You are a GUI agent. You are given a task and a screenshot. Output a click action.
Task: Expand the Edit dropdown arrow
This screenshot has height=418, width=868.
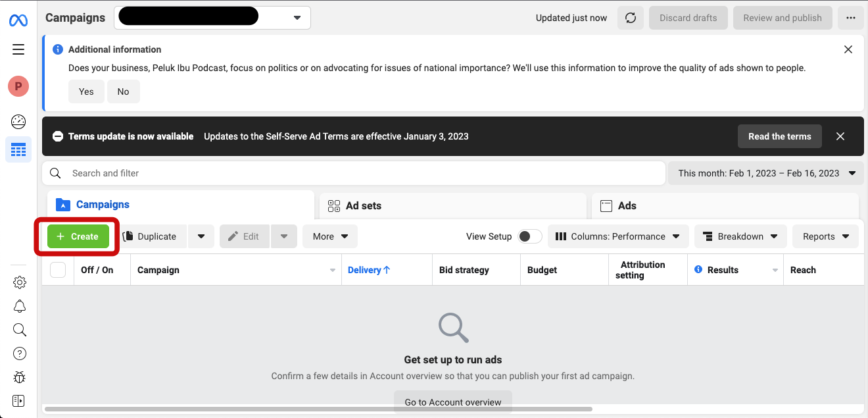click(x=284, y=236)
